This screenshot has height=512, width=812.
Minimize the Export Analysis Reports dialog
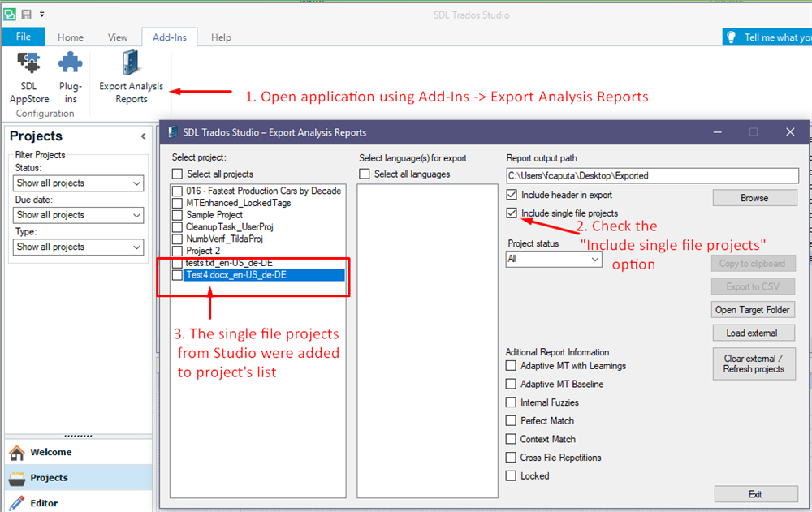click(717, 132)
